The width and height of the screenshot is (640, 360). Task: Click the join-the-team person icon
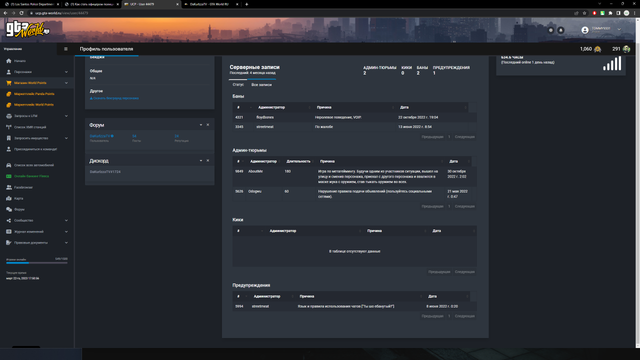point(9,149)
